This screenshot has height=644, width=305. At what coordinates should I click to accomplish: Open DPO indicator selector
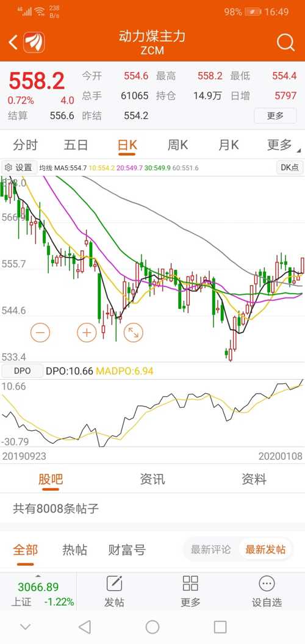click(x=22, y=371)
